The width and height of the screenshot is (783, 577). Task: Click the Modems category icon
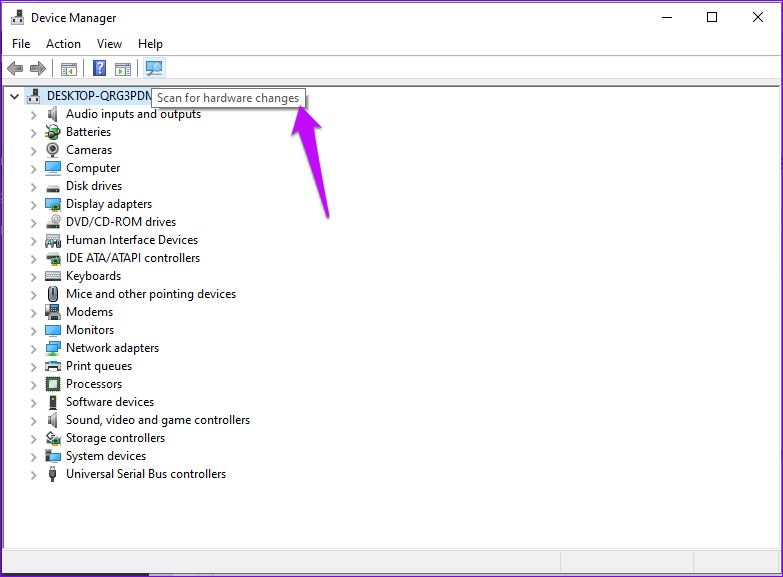(x=52, y=312)
